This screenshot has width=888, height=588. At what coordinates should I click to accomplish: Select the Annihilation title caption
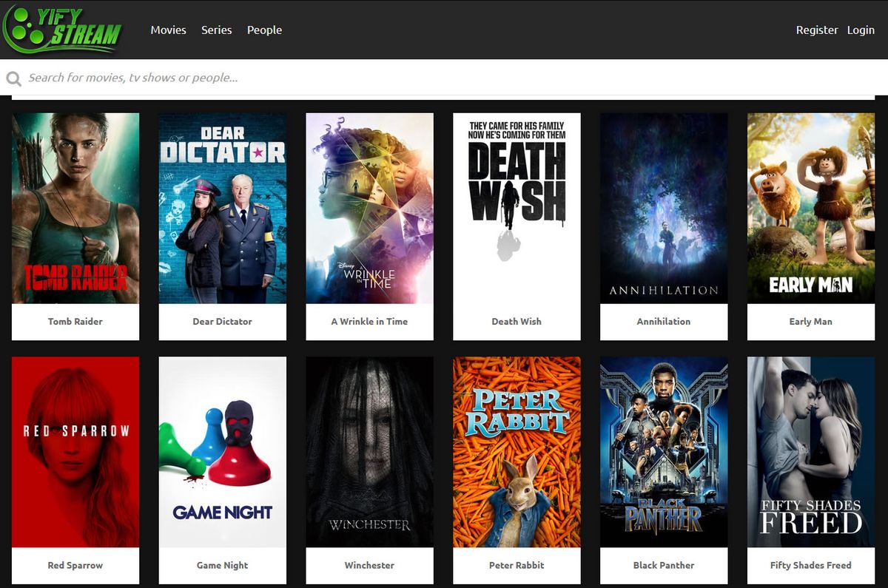pyautogui.click(x=664, y=322)
